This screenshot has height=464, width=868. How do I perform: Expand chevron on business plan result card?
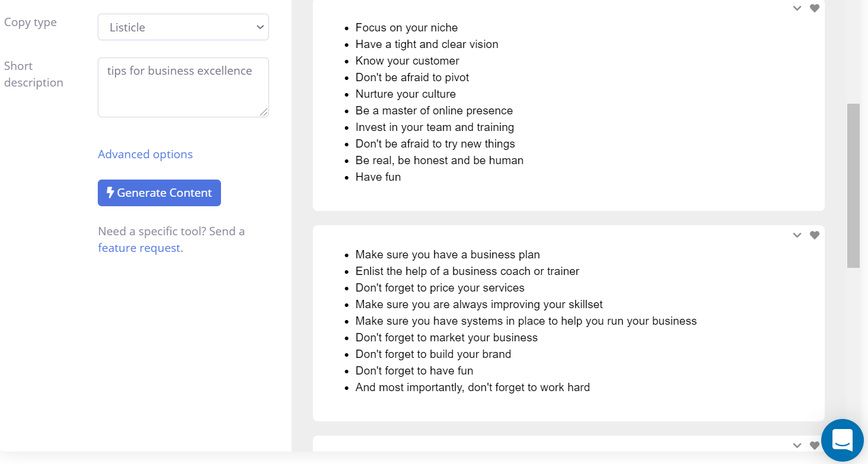[x=797, y=235]
